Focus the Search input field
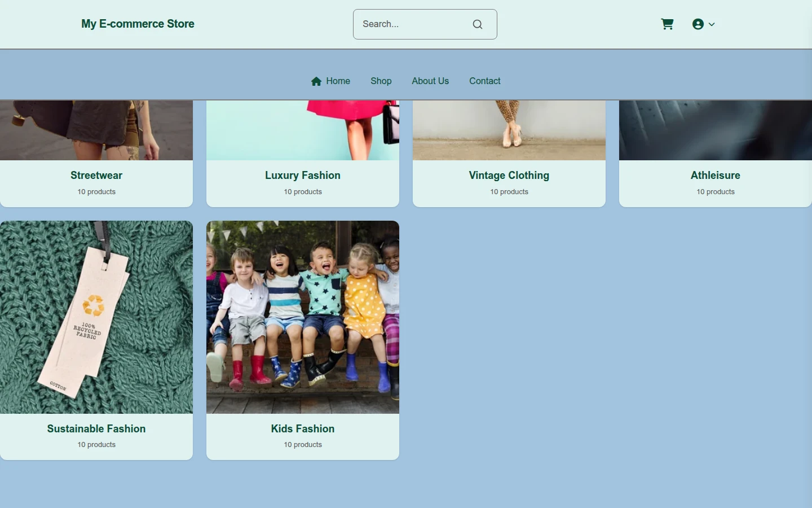Screen dimensions: 812x508 click(x=425, y=24)
